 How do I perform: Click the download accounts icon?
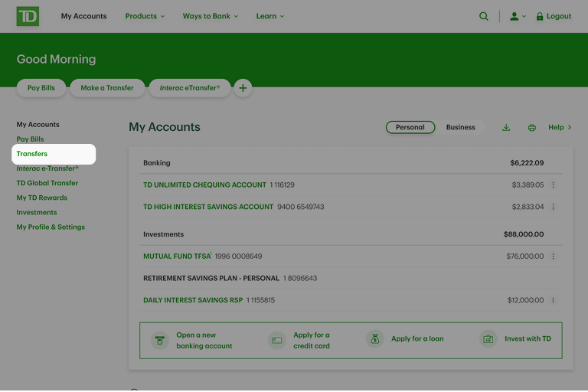click(506, 128)
